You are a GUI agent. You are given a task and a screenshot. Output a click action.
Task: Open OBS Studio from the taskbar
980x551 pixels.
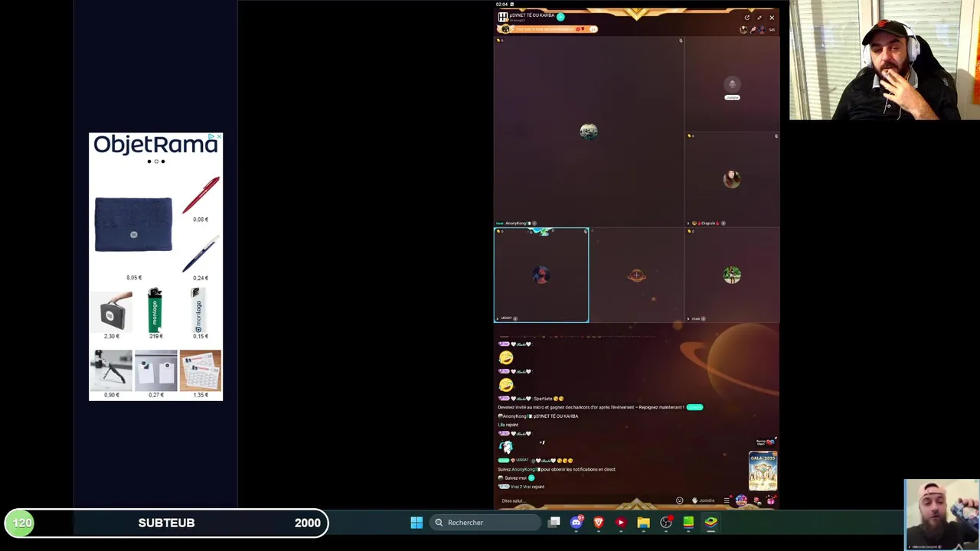coord(666,523)
